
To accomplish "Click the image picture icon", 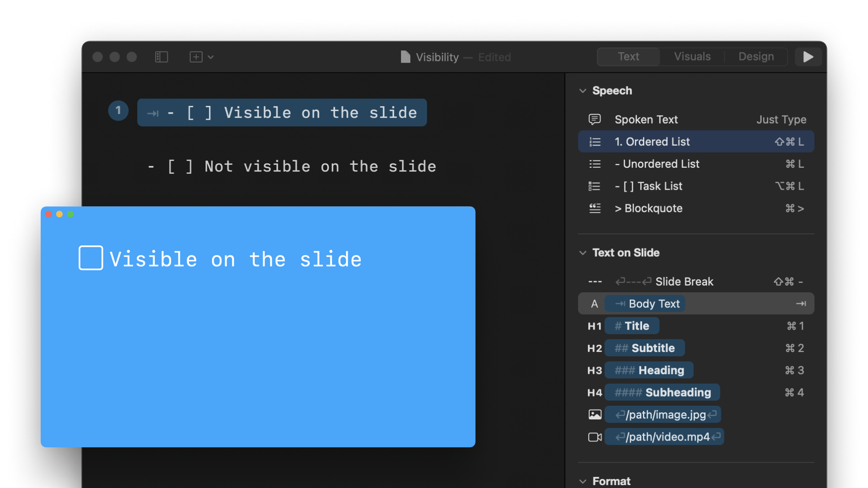I will pos(595,415).
